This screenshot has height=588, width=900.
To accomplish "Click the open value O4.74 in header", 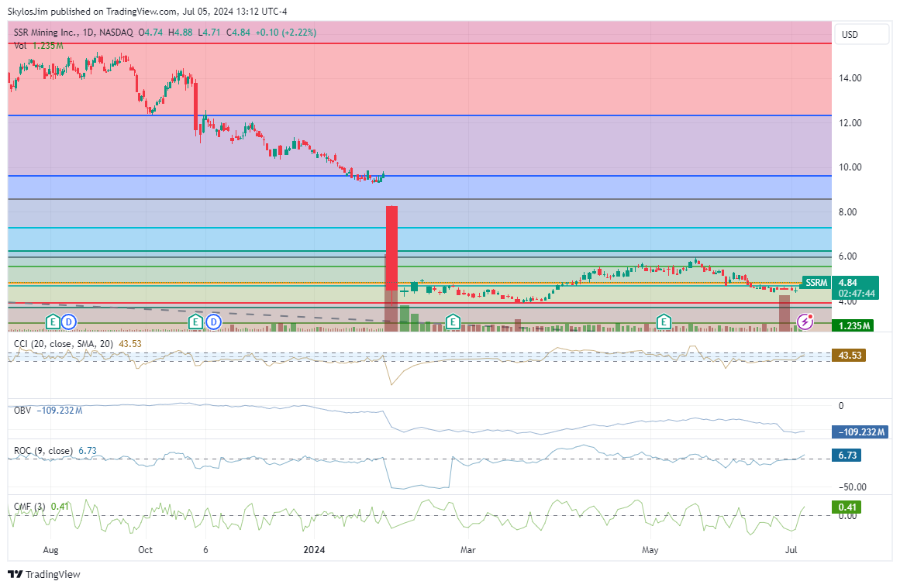I will (x=150, y=33).
